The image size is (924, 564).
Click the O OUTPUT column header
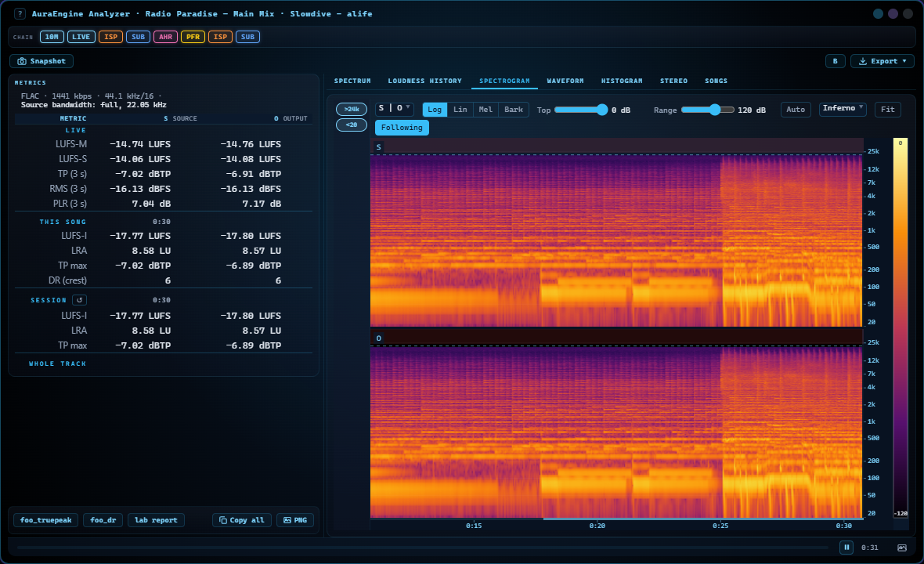pyautogui.click(x=291, y=118)
